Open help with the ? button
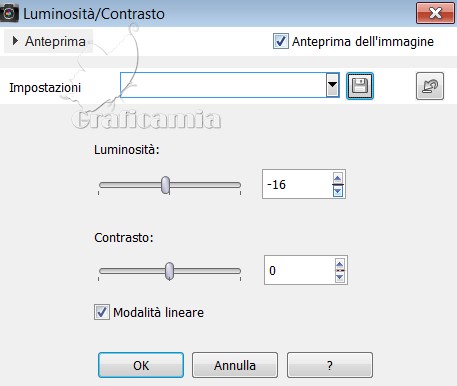Viewport: 457px width, 386px height. click(x=330, y=365)
